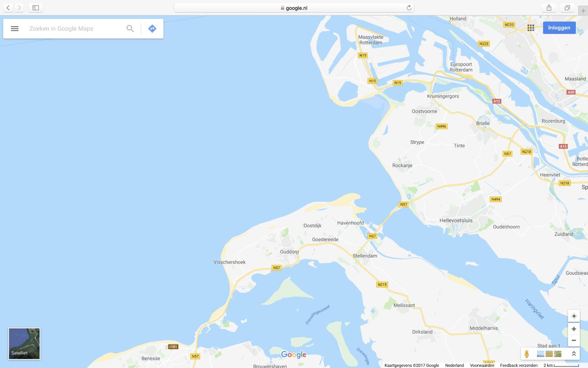The width and height of the screenshot is (588, 368).
Task: Open a new tab with the plus button
Action: (x=583, y=11)
